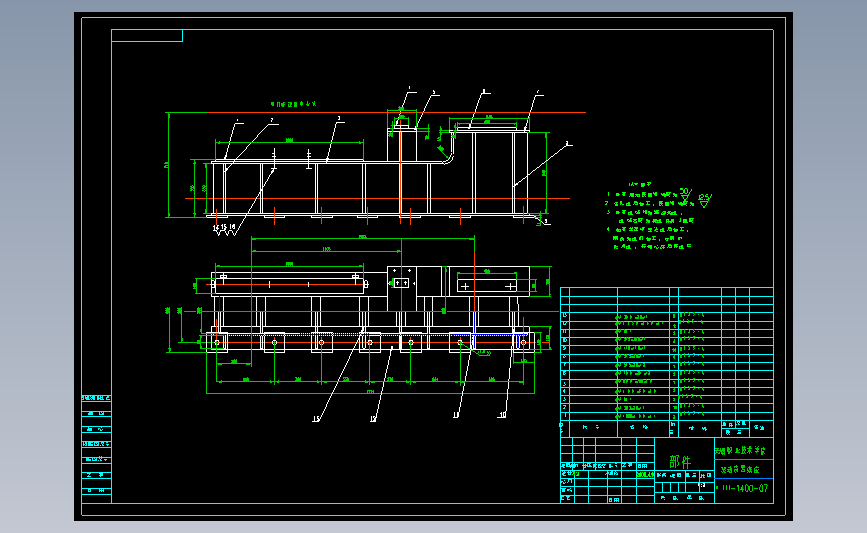867x533 pixels.
Task: Select part balloon number 12
Action: pos(373,419)
